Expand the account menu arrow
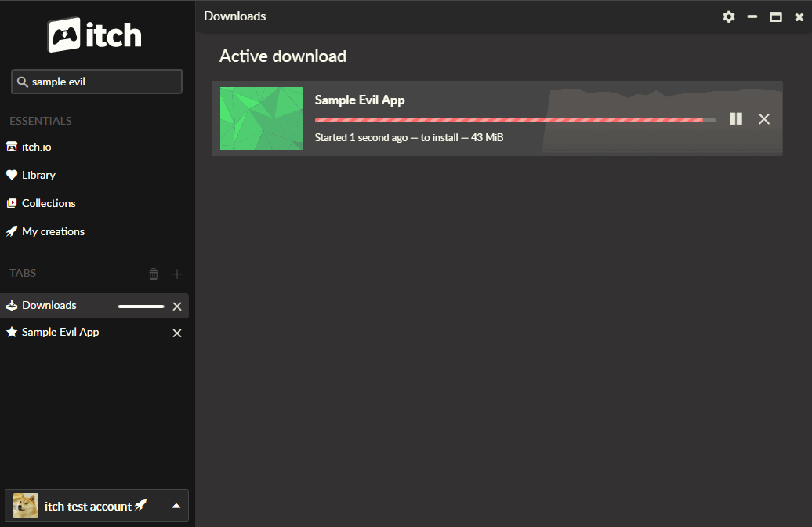The height and width of the screenshot is (527, 812). tap(176, 506)
